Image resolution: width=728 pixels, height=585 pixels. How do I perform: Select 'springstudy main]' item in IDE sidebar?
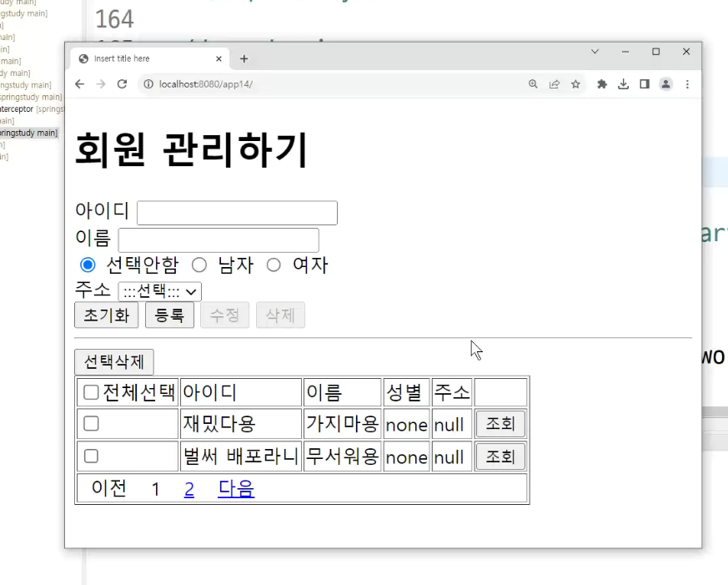point(31,97)
